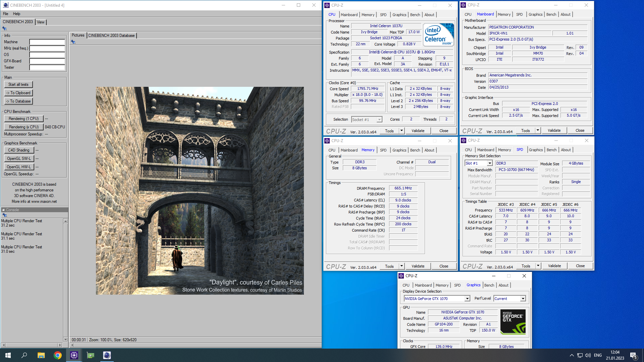Click the ENG language indicator

tap(598, 355)
